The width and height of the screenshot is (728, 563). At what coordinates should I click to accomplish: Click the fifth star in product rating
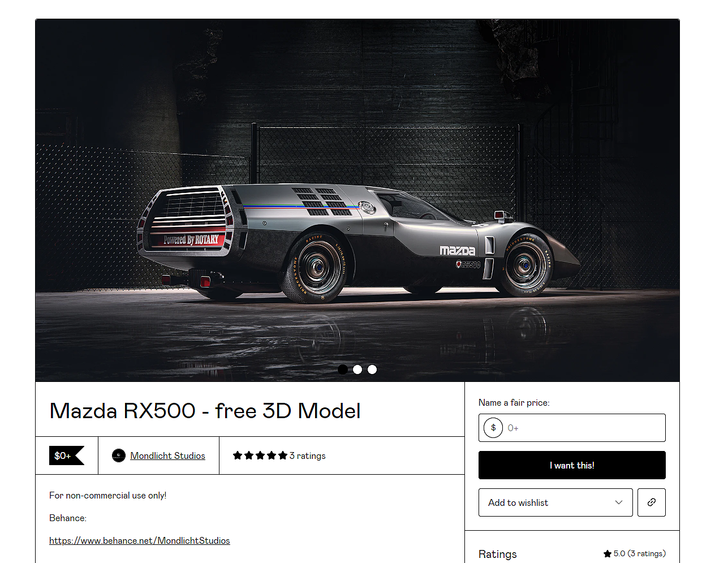click(283, 455)
